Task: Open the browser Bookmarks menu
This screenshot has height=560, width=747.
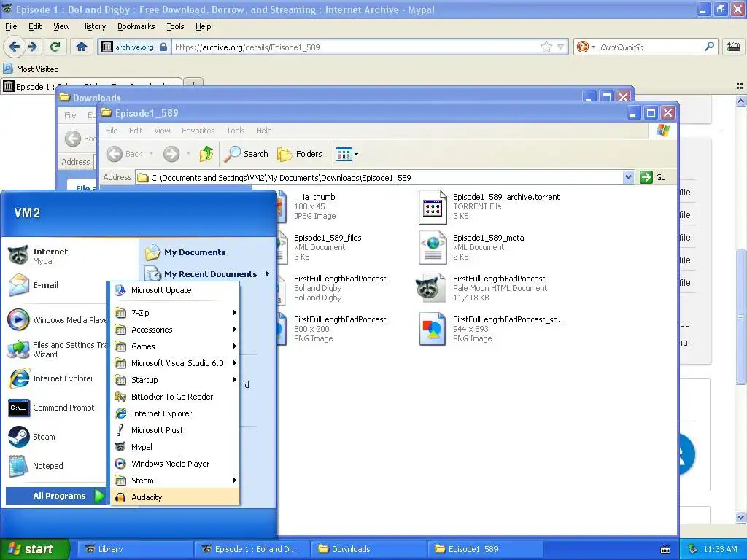Action: pos(136,26)
